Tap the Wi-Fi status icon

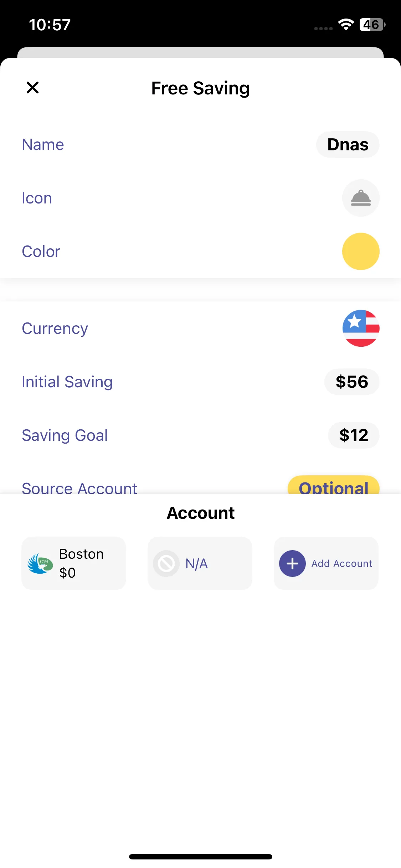point(346,25)
